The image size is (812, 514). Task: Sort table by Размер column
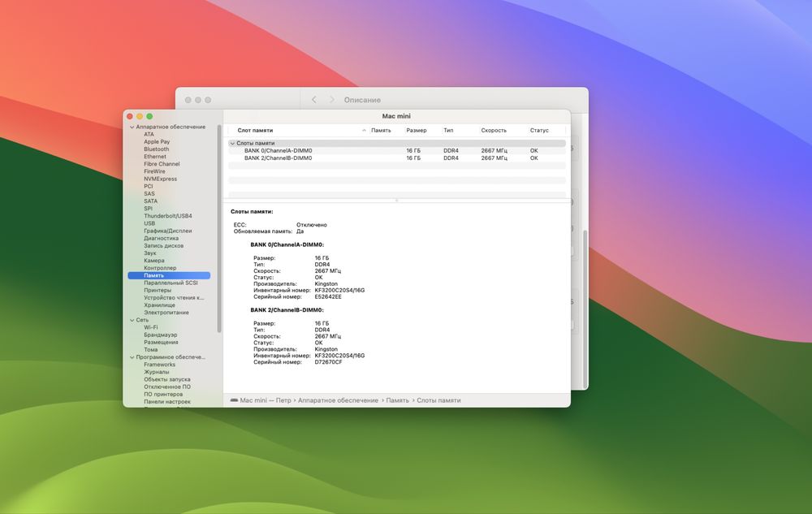click(x=417, y=131)
